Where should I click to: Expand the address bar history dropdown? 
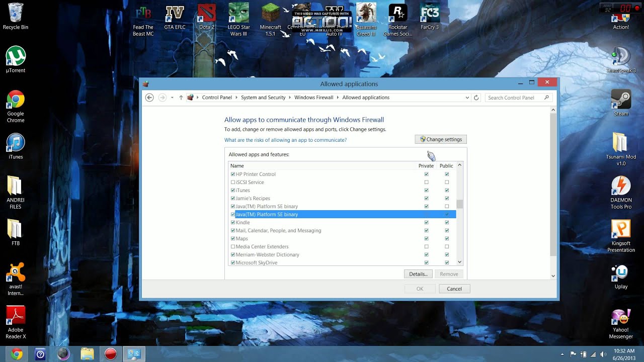(467, 98)
